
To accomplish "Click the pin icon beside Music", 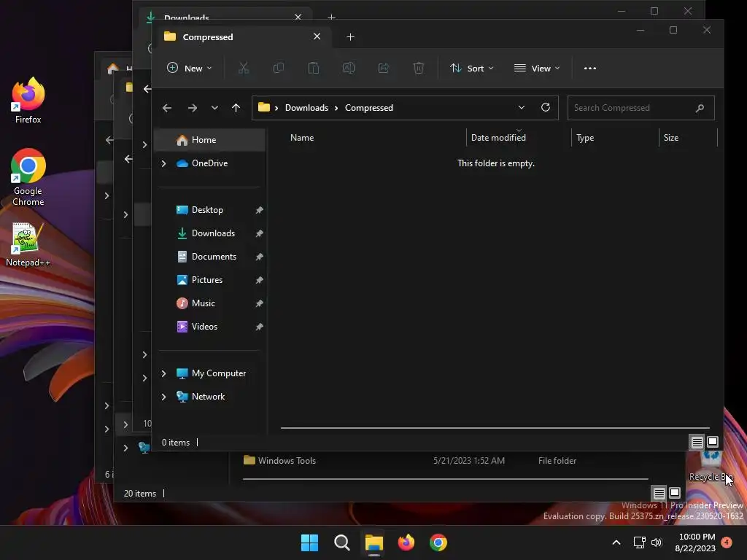I will click(259, 303).
